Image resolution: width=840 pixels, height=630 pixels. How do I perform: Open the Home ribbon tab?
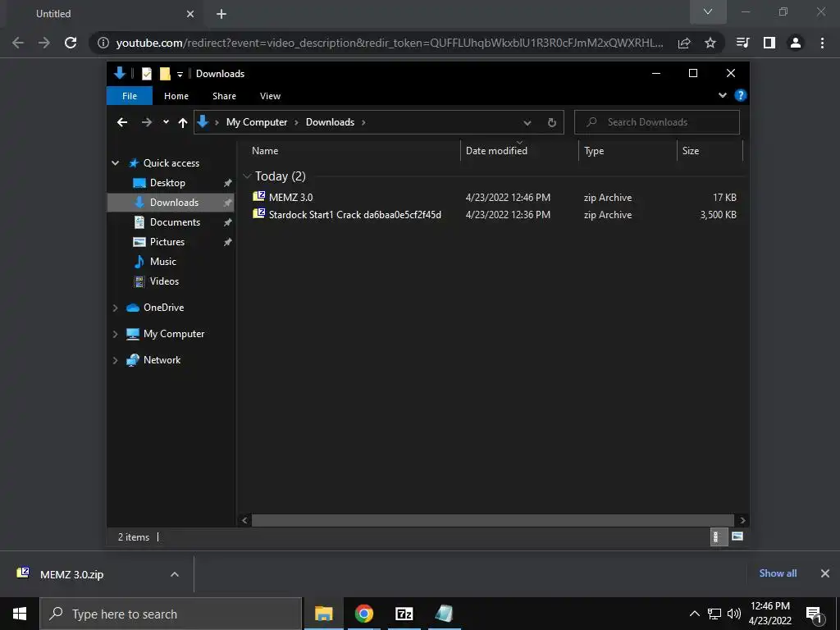tap(176, 96)
